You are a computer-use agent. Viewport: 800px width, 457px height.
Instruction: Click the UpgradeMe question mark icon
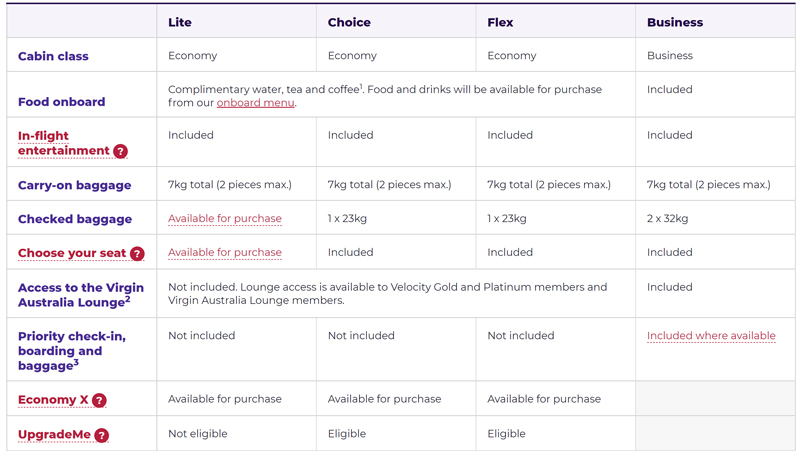(102, 435)
